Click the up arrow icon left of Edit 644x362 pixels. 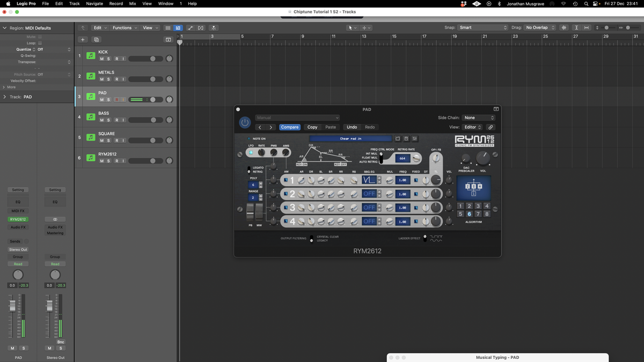[x=83, y=28]
